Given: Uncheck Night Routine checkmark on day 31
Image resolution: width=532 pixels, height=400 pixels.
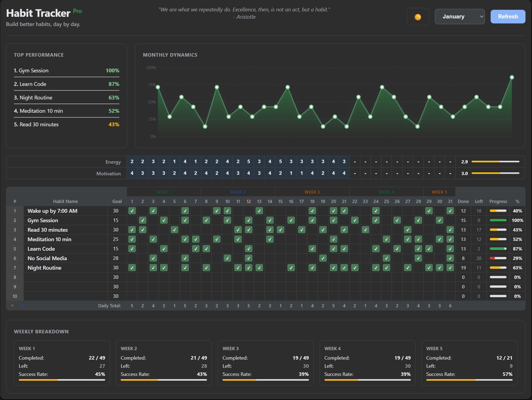Looking at the screenshot, I should click(450, 268).
